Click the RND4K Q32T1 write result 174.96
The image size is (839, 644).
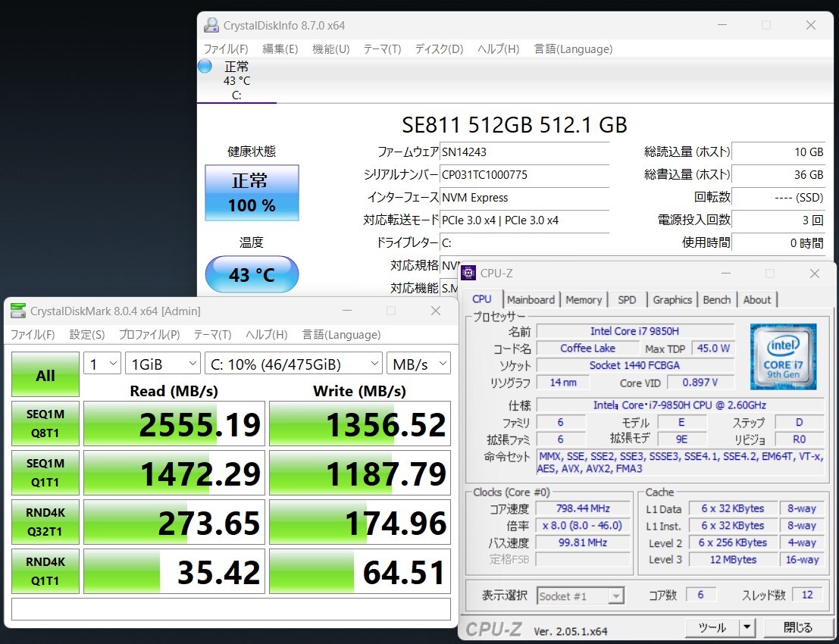pos(359,522)
